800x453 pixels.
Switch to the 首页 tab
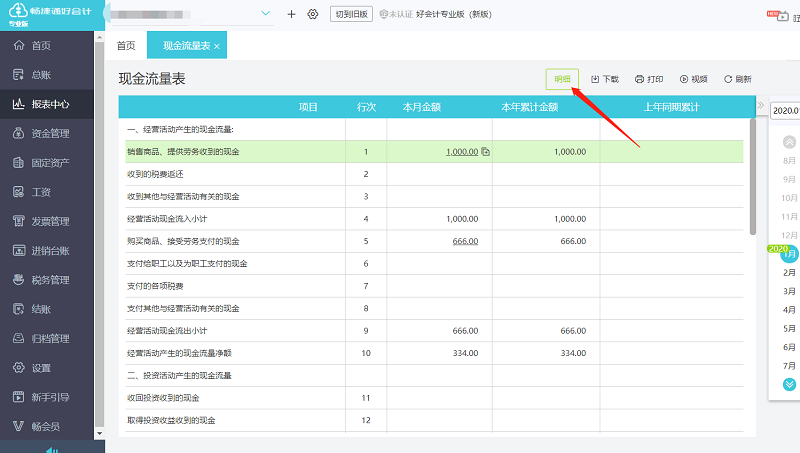(x=126, y=46)
